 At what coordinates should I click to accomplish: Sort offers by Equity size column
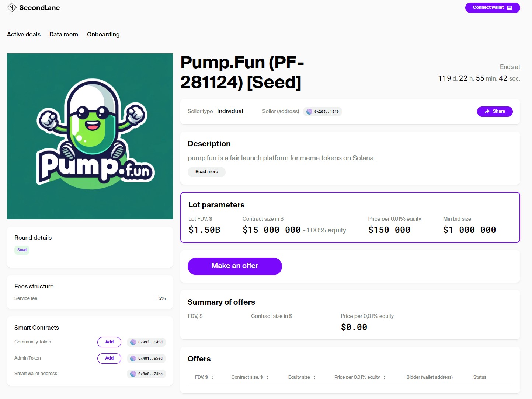(314, 378)
